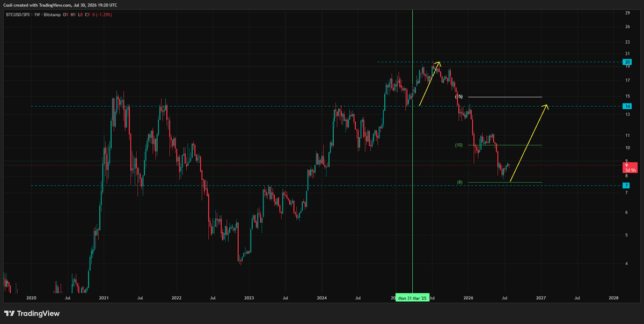
Task: Click the 3d 5h countdown label
Action: [x=630, y=170]
